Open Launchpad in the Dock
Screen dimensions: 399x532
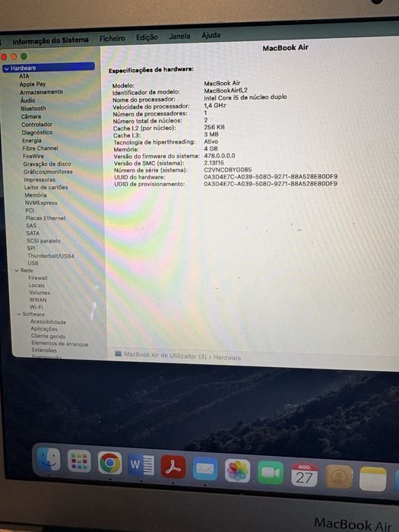79,461
